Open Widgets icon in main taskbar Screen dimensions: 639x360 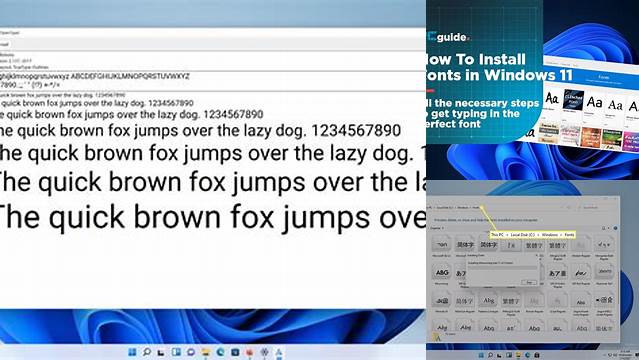tap(176, 352)
